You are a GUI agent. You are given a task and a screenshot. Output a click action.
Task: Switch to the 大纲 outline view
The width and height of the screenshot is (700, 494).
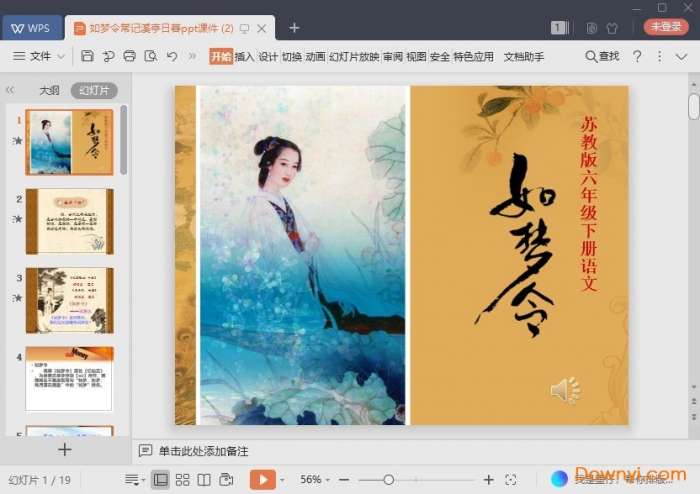pyautogui.click(x=49, y=91)
